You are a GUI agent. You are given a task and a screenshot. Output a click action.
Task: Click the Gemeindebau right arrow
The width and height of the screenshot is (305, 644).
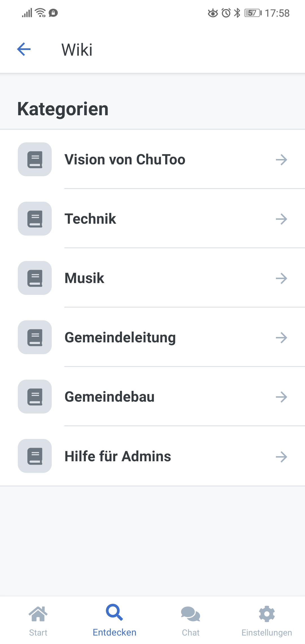tap(282, 397)
